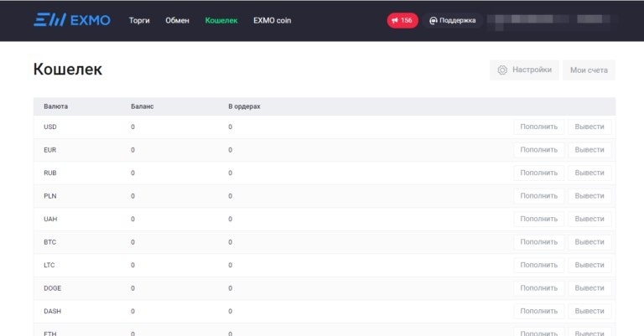Click Пополнить in the LTC row
The width and height of the screenshot is (644, 336).
click(x=539, y=265)
